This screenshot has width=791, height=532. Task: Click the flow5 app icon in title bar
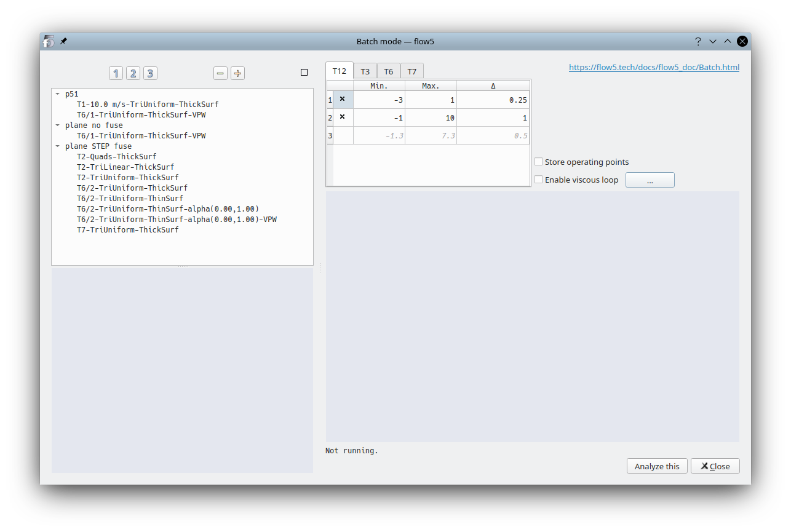(49, 41)
